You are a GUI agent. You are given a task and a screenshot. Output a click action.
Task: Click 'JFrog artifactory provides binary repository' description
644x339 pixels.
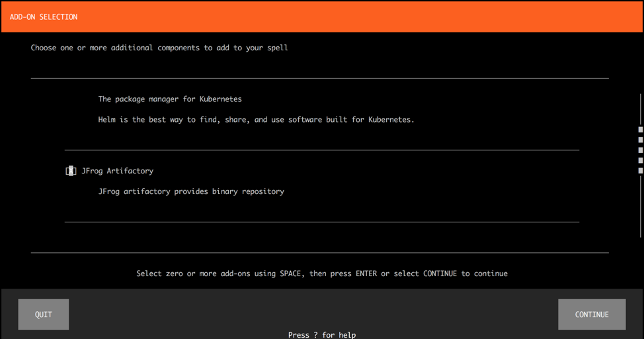click(x=191, y=191)
